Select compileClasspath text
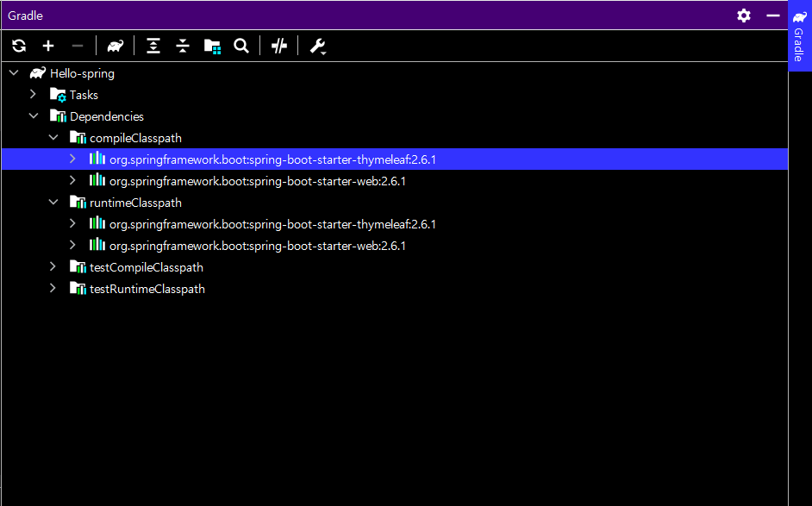812x506 pixels. [135, 138]
